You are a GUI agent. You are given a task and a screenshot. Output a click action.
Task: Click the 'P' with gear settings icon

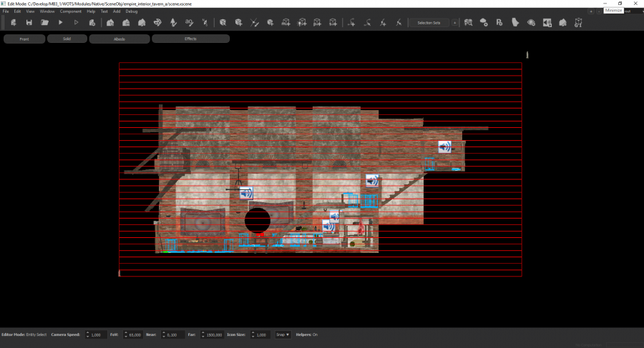click(499, 23)
